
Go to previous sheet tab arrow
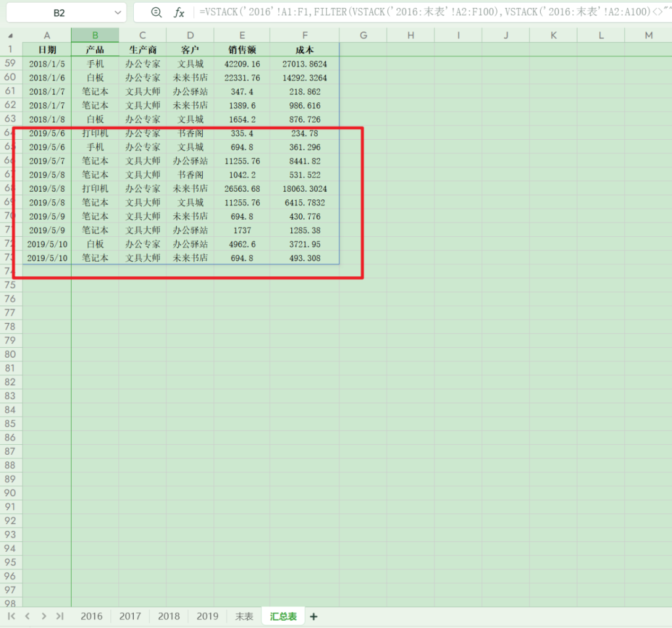pyautogui.click(x=28, y=616)
